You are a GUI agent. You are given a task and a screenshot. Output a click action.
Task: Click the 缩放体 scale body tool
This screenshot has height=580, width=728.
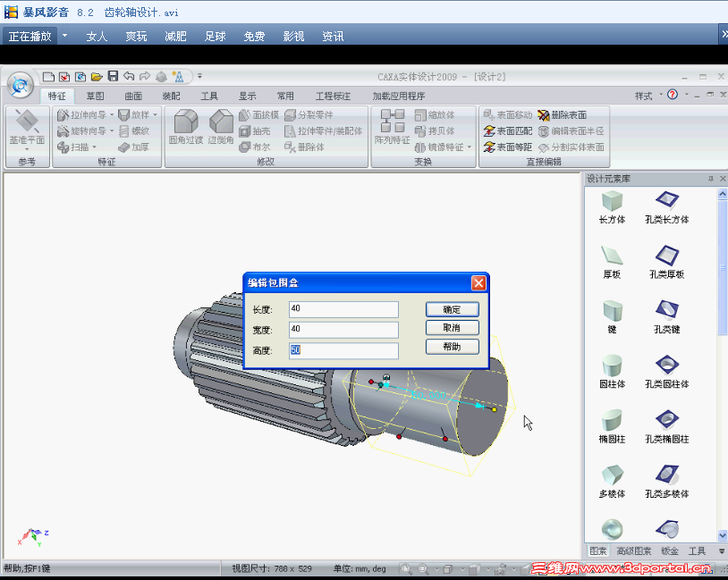pyautogui.click(x=435, y=114)
